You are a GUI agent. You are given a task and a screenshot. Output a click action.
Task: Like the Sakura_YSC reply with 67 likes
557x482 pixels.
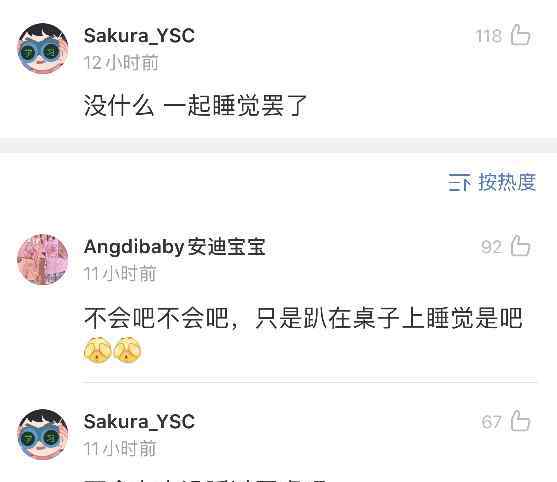[520, 421]
